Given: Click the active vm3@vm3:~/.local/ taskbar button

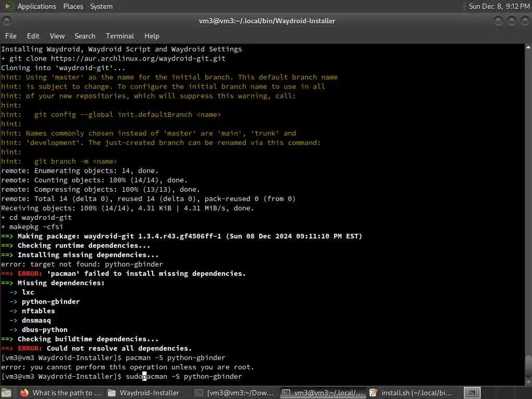Looking at the screenshot, I should 323,393.
